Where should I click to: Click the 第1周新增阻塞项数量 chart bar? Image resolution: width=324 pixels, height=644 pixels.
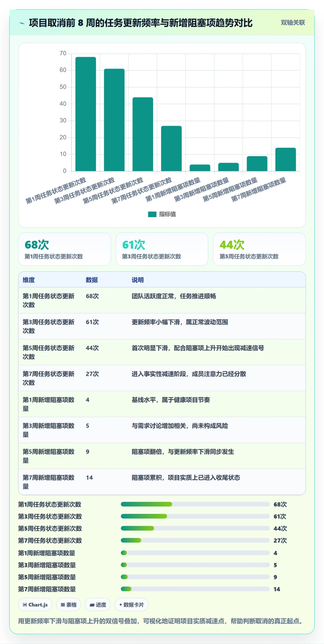(x=200, y=168)
